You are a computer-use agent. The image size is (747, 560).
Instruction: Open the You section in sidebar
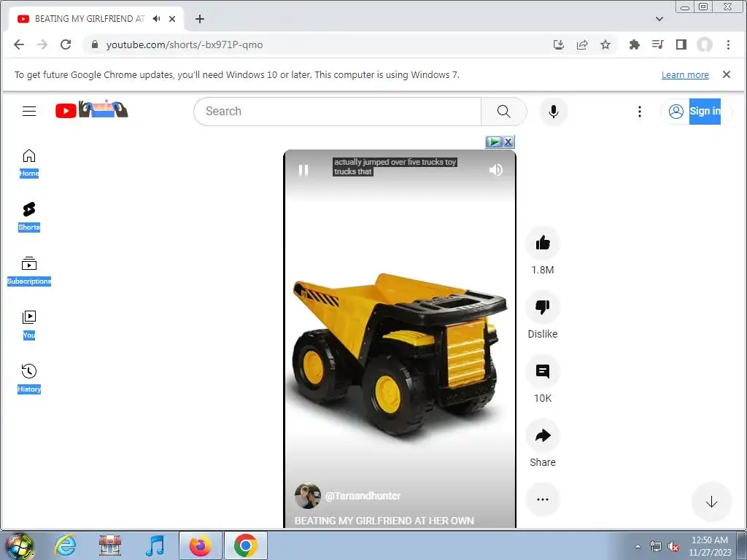click(x=29, y=324)
